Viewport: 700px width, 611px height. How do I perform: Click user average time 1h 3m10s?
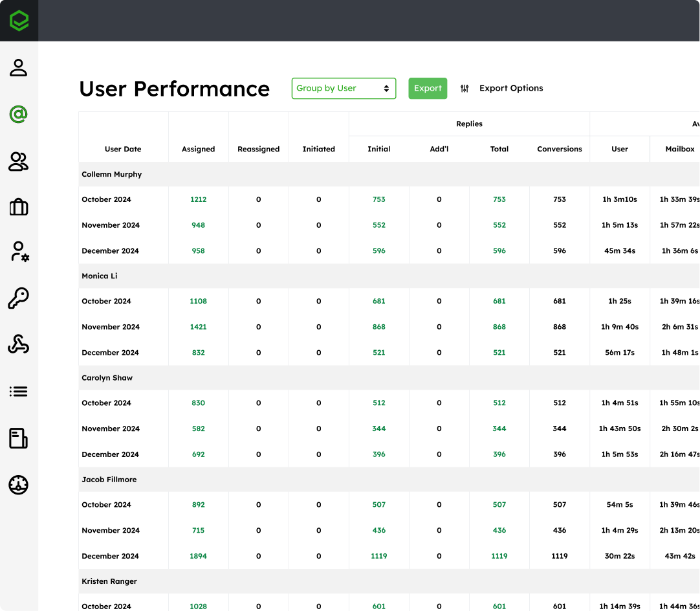coord(620,199)
